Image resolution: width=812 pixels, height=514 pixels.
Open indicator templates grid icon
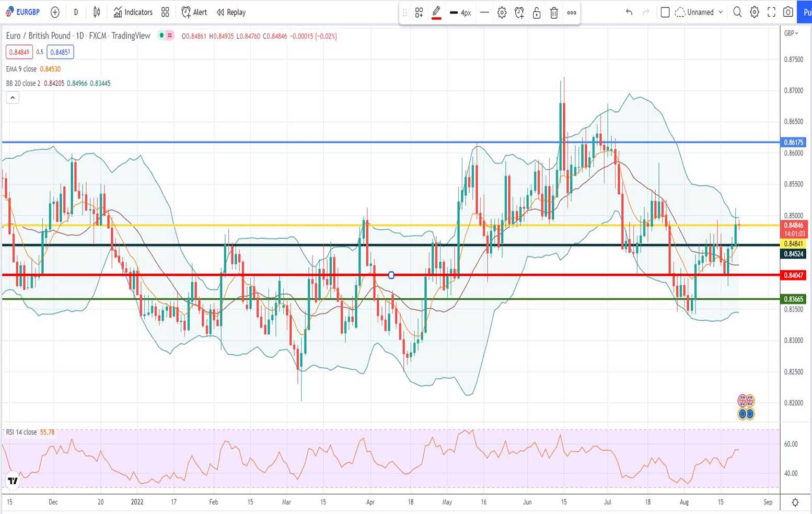point(165,12)
